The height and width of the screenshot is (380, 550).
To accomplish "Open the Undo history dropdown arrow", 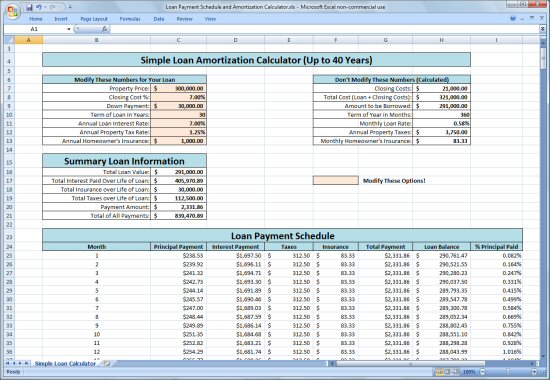I will 45,7.
